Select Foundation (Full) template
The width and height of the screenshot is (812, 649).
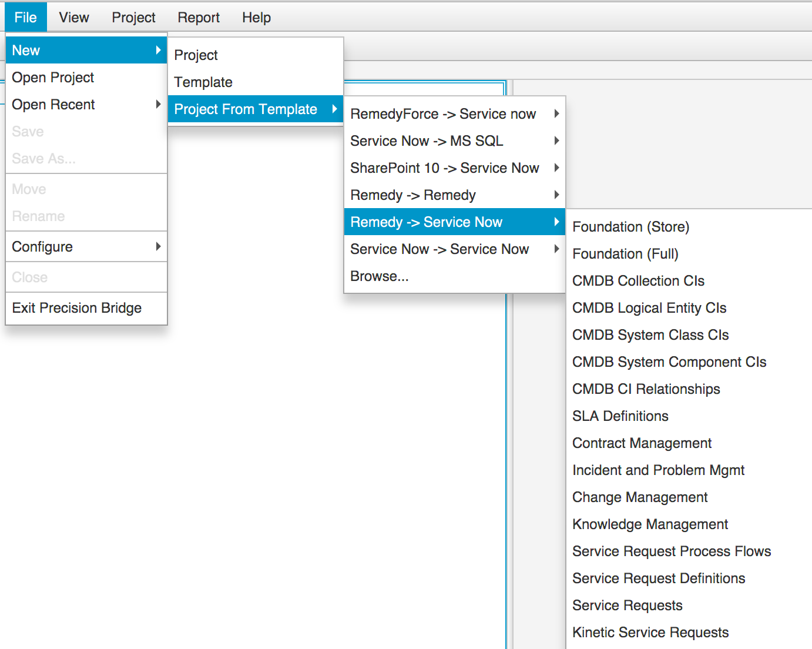[x=689, y=253]
